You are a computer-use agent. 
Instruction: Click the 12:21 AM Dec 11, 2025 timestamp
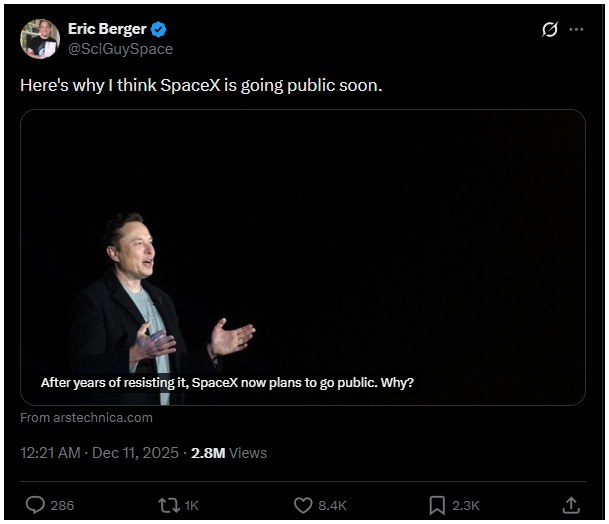(99, 453)
